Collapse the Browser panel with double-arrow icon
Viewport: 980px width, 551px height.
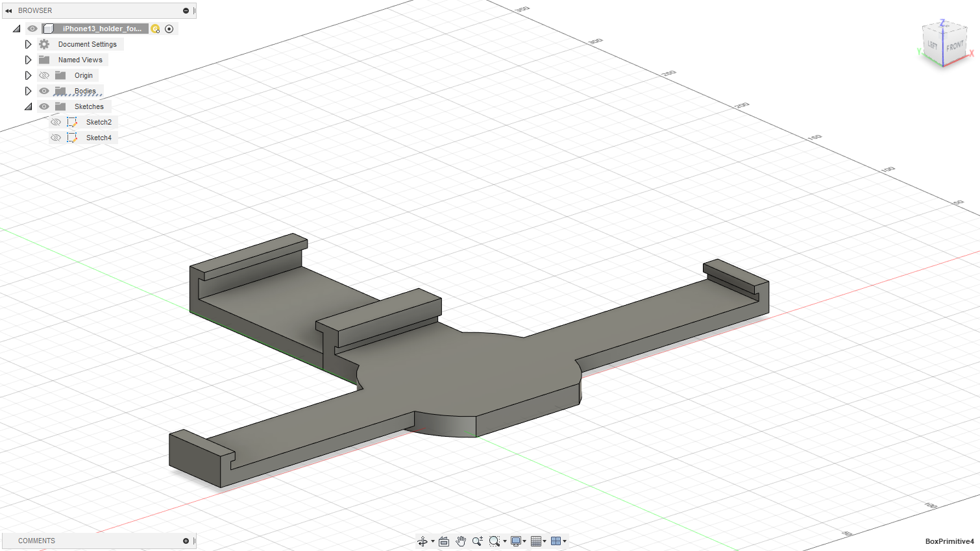[x=8, y=11]
